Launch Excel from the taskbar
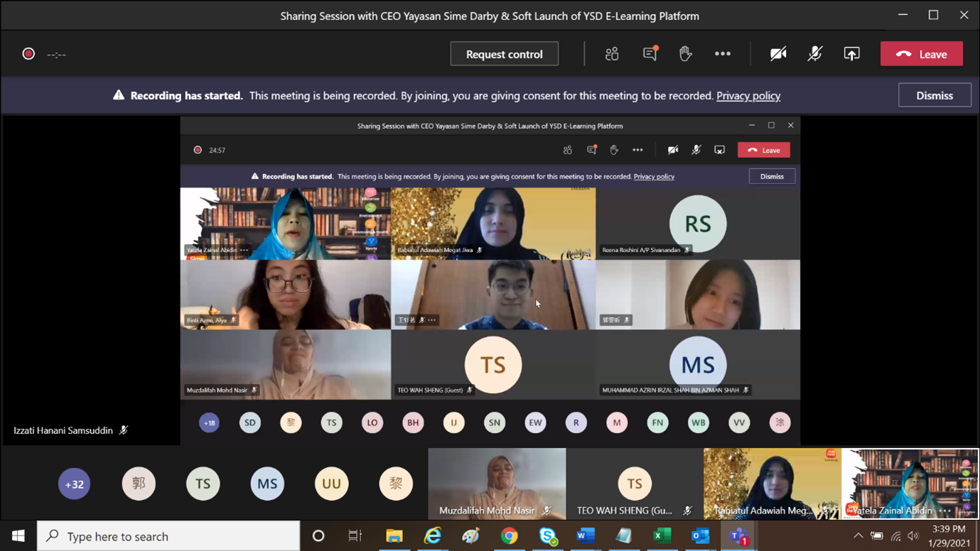 point(662,536)
